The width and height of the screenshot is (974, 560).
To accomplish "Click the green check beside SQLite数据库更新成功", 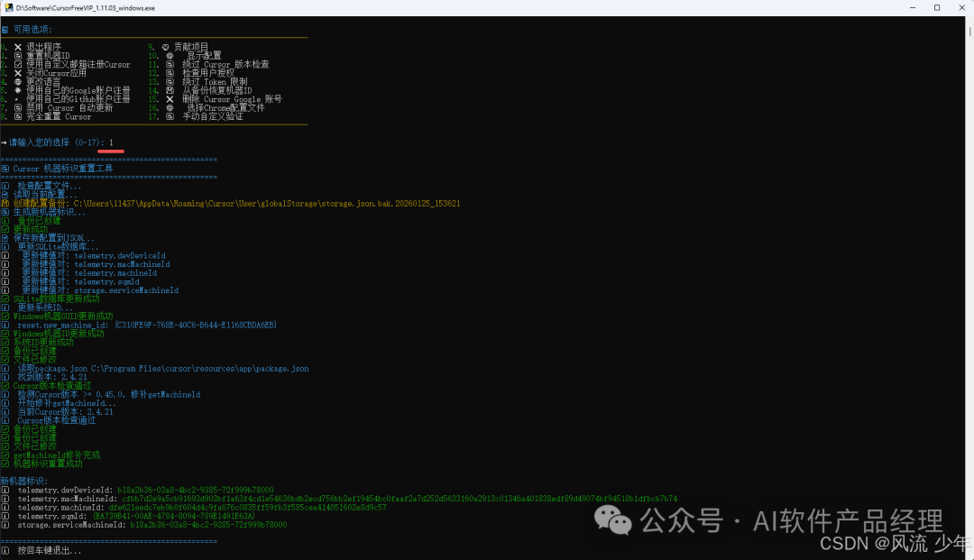I will pyautogui.click(x=5, y=298).
